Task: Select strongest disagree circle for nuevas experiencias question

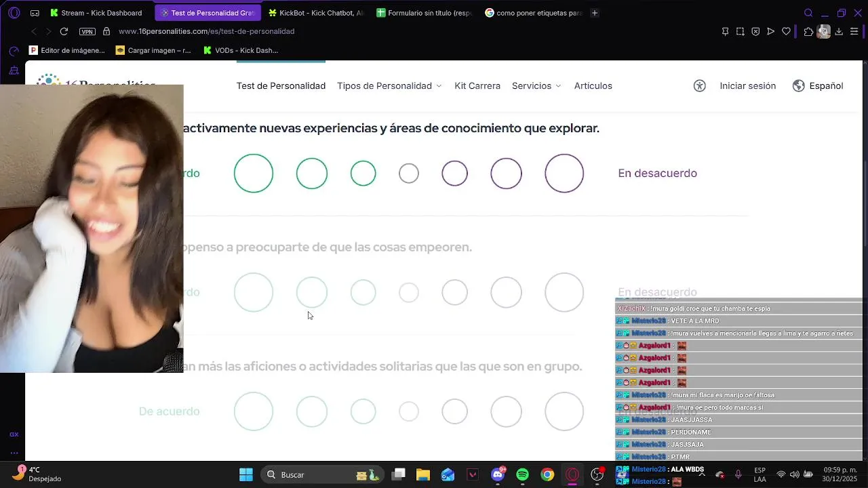Action: (x=564, y=173)
